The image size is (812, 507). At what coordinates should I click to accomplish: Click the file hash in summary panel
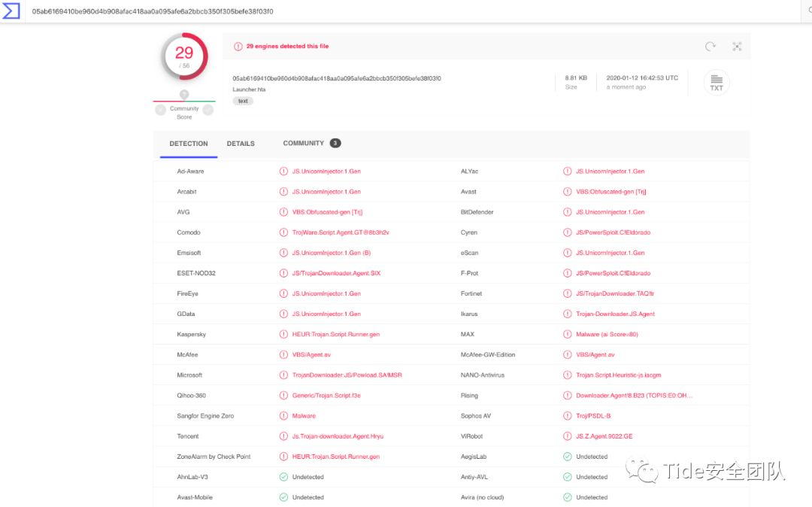337,78
